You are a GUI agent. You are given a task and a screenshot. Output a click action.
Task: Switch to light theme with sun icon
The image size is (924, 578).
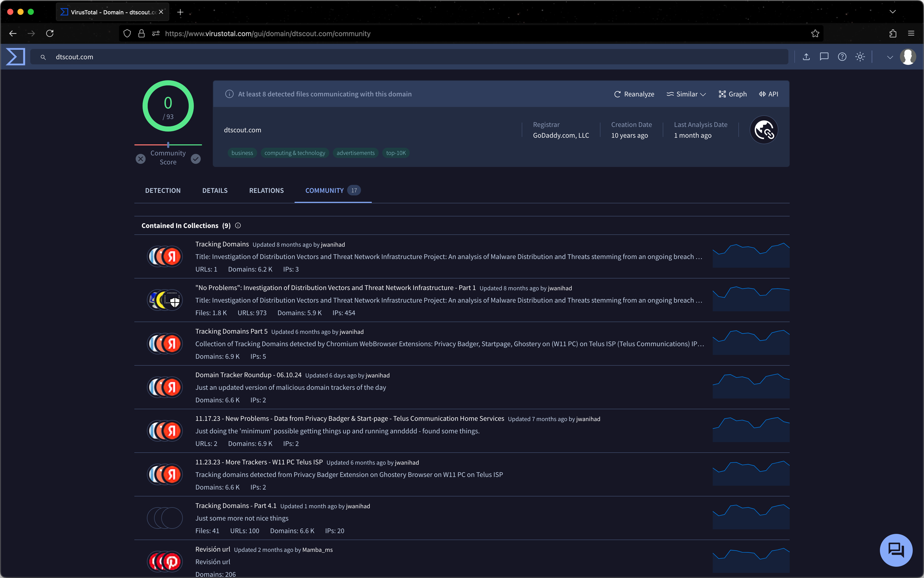860,57
